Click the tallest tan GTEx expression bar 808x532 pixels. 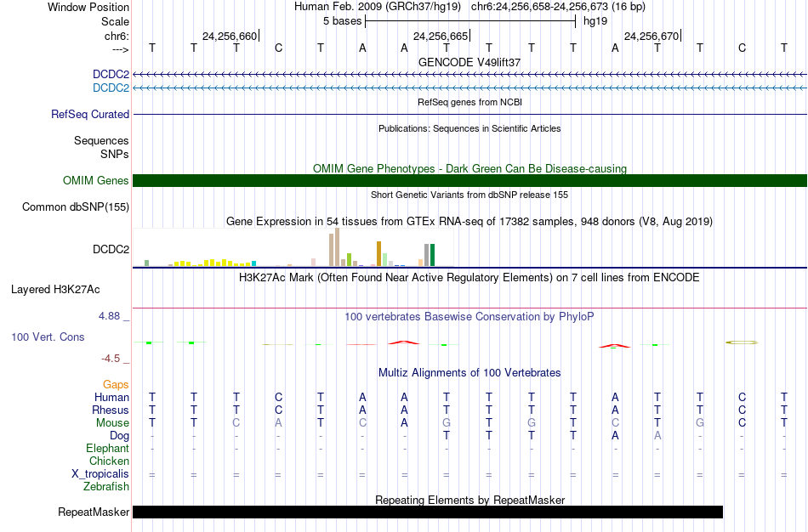click(x=338, y=246)
